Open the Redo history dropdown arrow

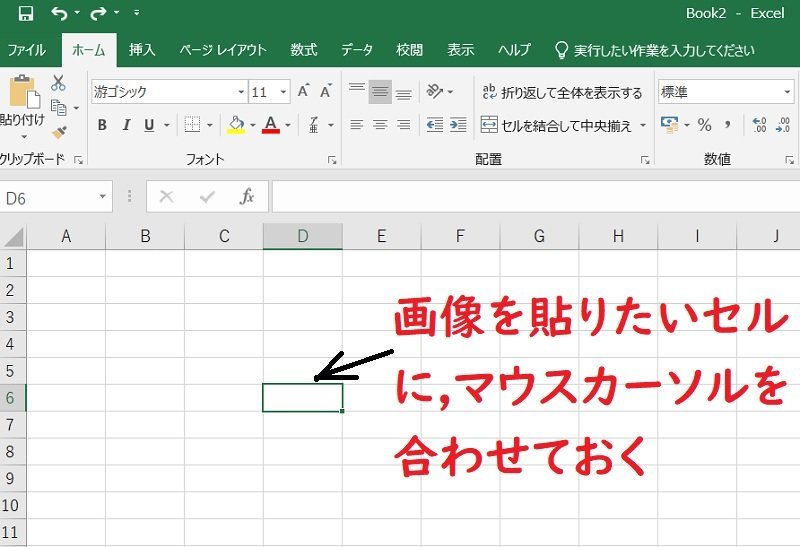(x=116, y=12)
